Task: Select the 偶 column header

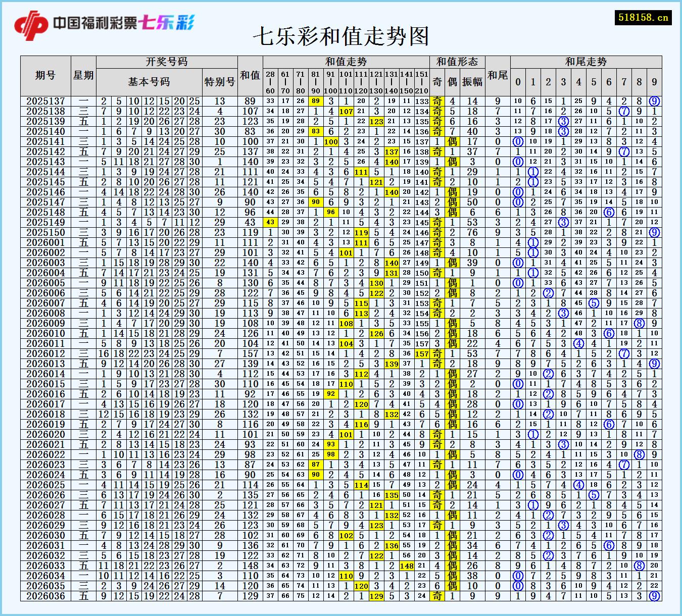Action: point(453,82)
